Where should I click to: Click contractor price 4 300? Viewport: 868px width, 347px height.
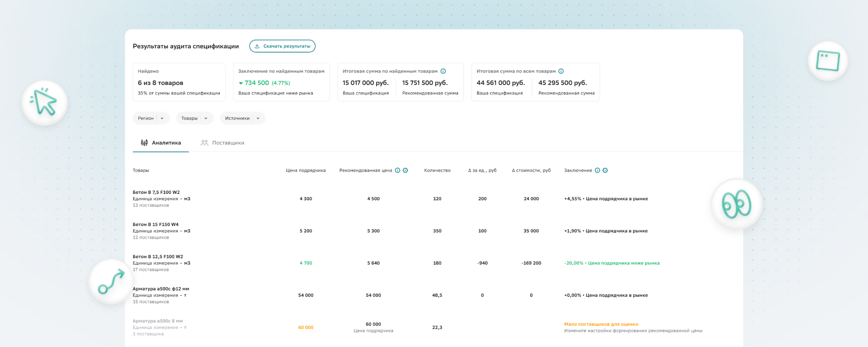click(x=306, y=199)
